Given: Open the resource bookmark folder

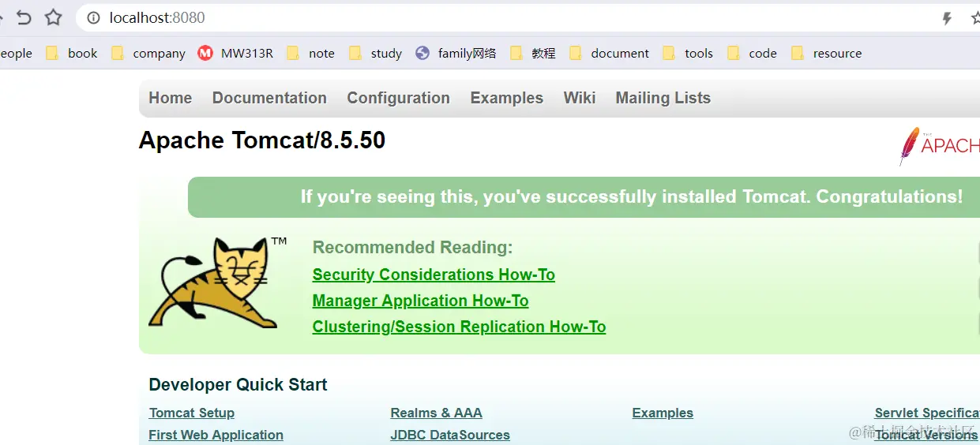Looking at the screenshot, I should click(826, 53).
